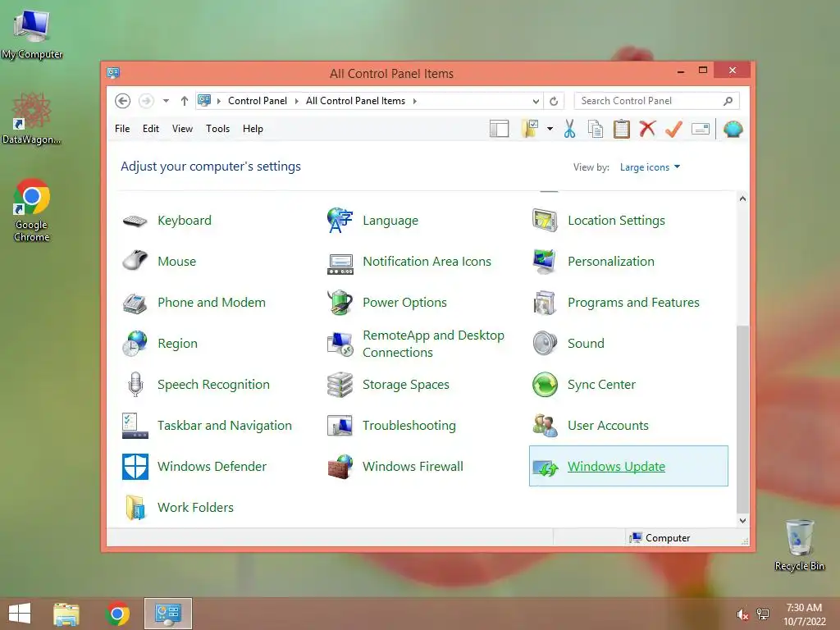Image resolution: width=840 pixels, height=630 pixels.
Task: Select the Recycle Bin desktop icon
Action: (x=799, y=545)
